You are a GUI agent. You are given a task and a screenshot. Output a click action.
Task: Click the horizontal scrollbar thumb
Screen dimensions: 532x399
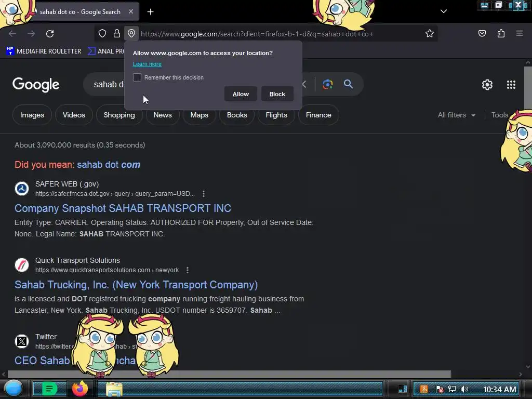[229, 374]
